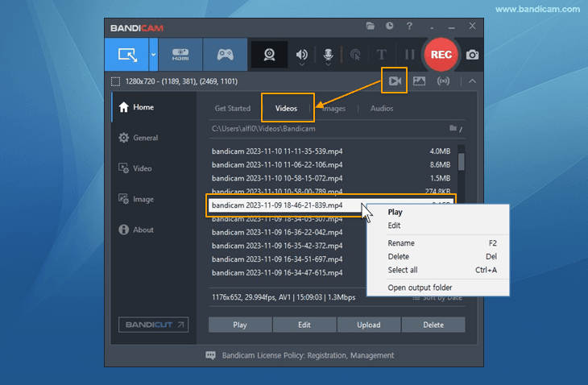
Task: Open the Image settings in sidebar
Action: pyautogui.click(x=136, y=200)
